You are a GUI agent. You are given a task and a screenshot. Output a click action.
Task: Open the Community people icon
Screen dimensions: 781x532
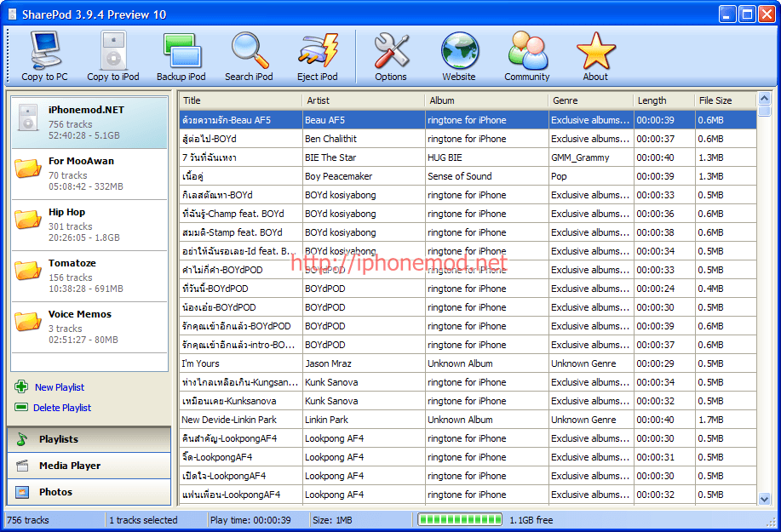tap(527, 50)
